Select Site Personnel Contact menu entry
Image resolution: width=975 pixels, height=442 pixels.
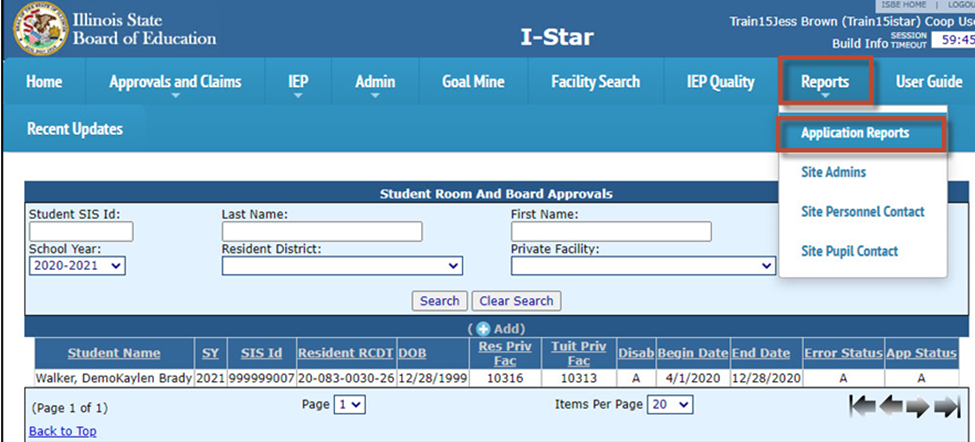(862, 212)
